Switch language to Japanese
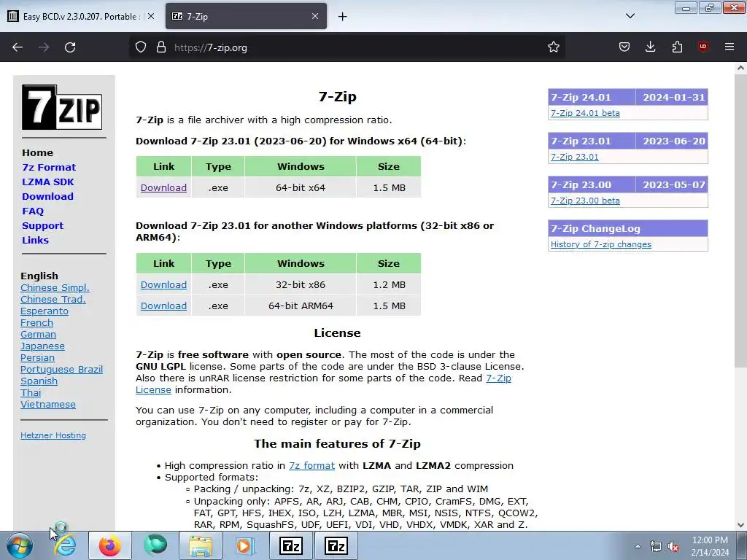Viewport: 747px width, 560px height. [42, 346]
